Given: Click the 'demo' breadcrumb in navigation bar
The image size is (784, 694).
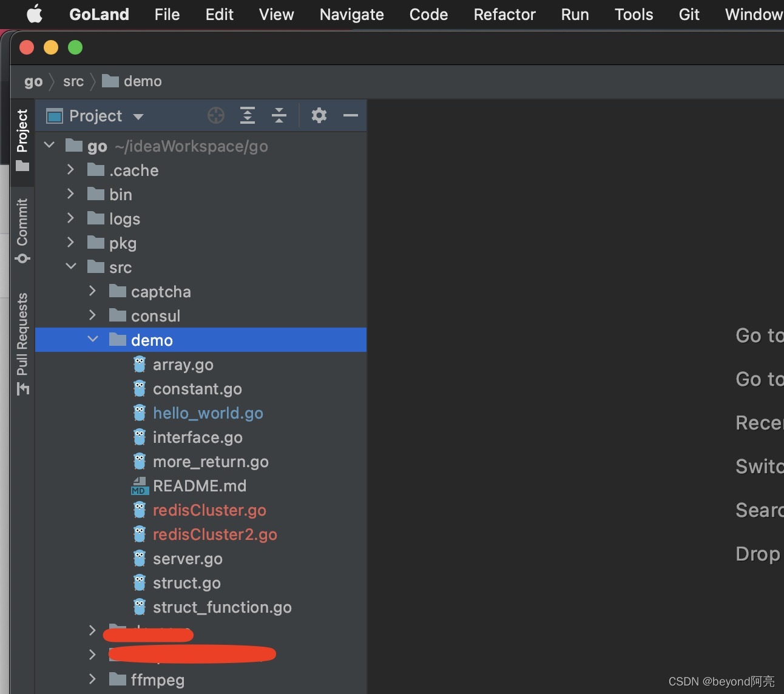Looking at the screenshot, I should (x=132, y=81).
